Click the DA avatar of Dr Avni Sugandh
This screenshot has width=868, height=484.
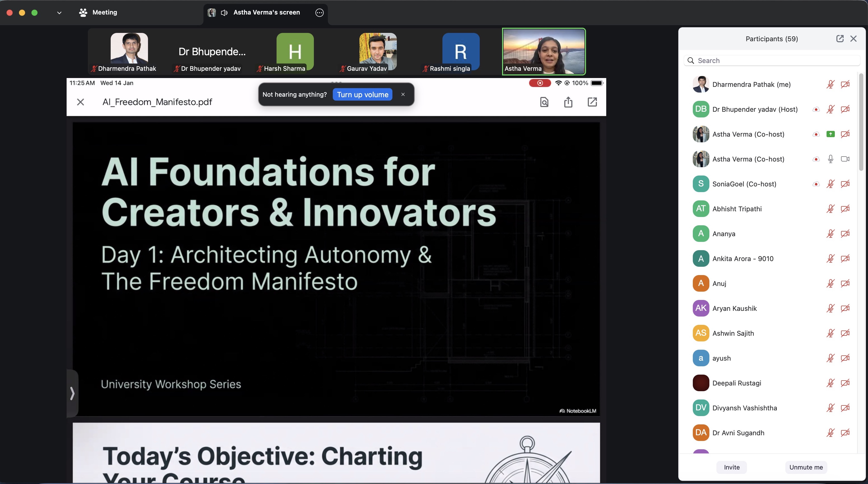[x=701, y=433]
